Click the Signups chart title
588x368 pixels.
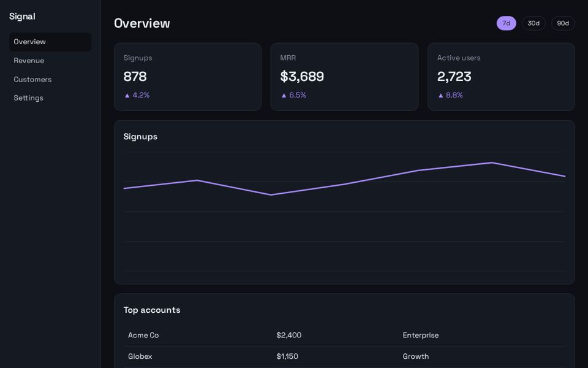pyautogui.click(x=140, y=137)
